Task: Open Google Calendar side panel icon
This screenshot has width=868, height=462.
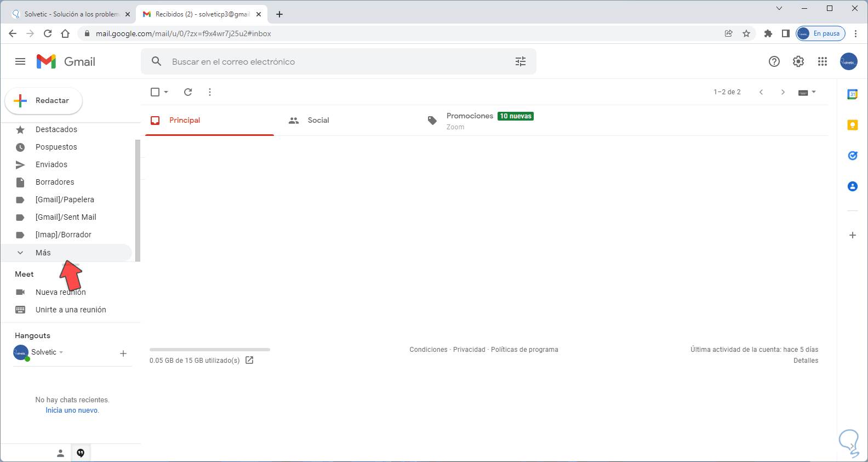Action: [x=853, y=94]
